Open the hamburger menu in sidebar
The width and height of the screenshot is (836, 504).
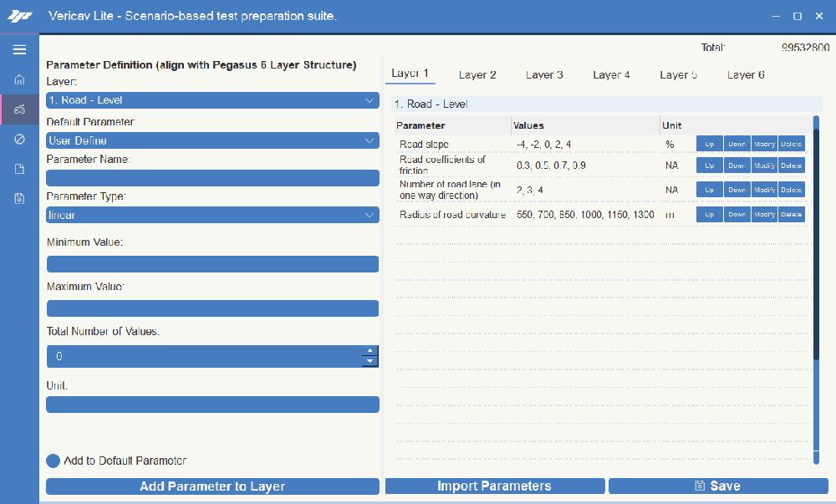point(19,50)
